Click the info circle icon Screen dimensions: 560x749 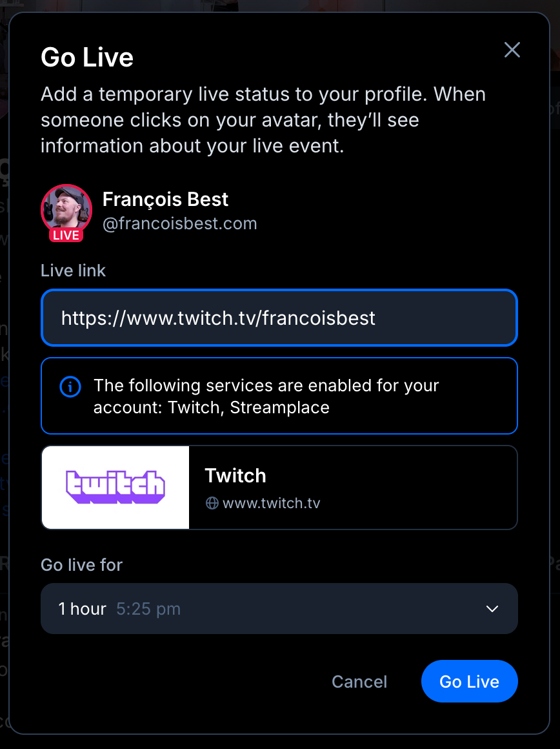(70, 387)
